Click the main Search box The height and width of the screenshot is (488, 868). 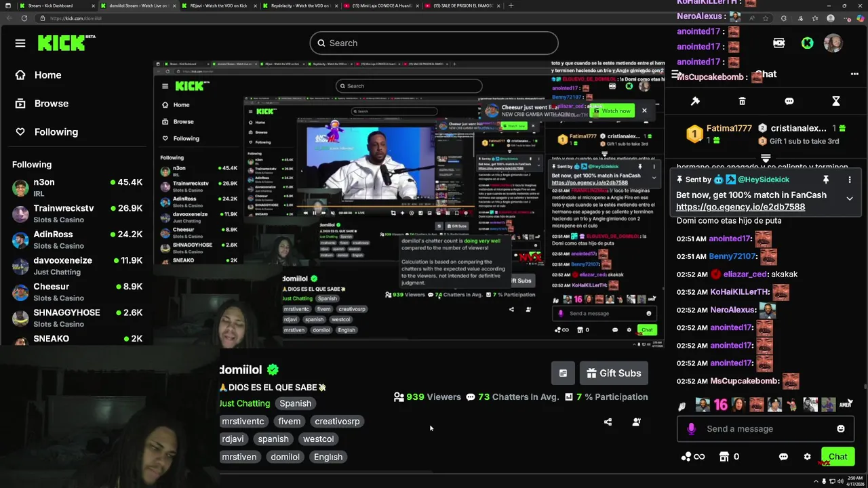(x=434, y=43)
